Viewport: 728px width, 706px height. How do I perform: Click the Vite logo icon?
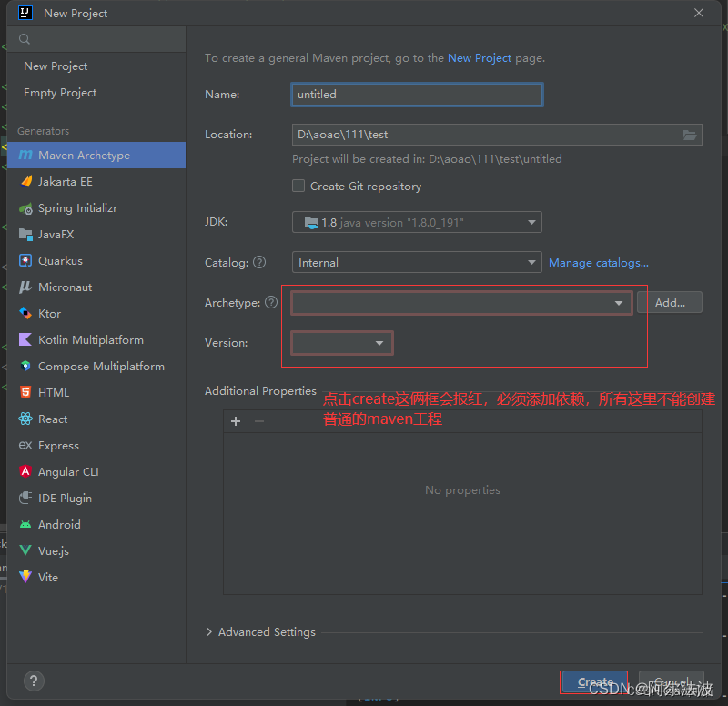point(25,577)
